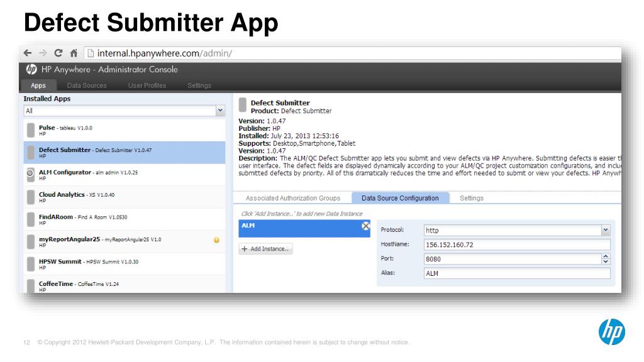Click the Product: Defect Submitter line
This screenshot has height=362, width=644.
click(x=291, y=111)
